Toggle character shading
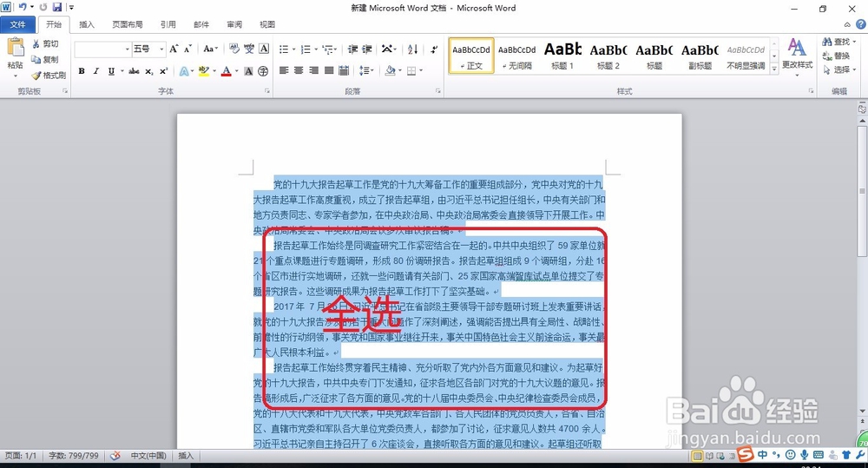This screenshot has width=868, height=468. coord(248,71)
